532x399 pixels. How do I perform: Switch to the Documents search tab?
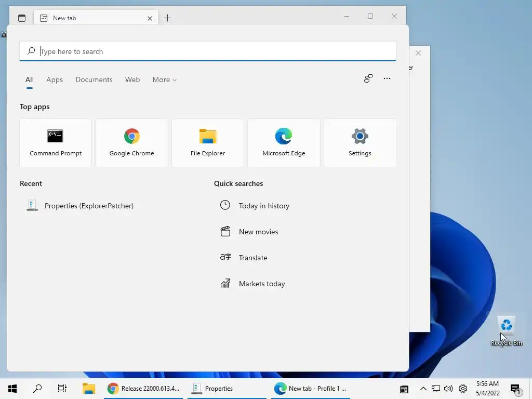click(x=94, y=79)
